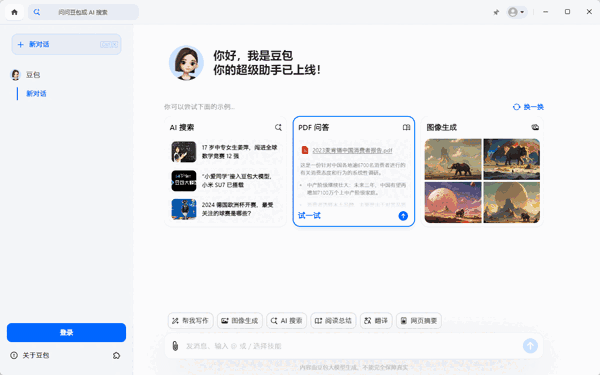Image resolution: width=600 pixels, height=375 pixels.
Task: Click the blue arrow on PDF card
Action: [x=403, y=216]
